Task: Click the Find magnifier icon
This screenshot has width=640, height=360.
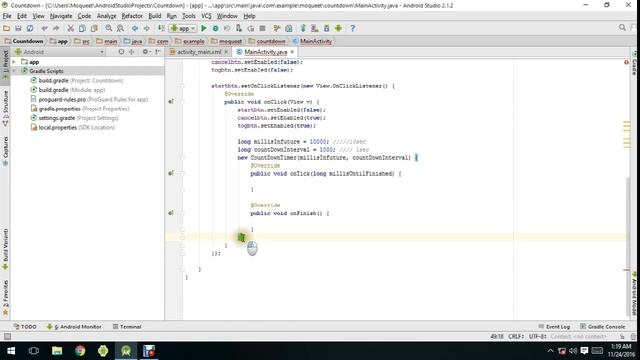Action: pos(109,28)
